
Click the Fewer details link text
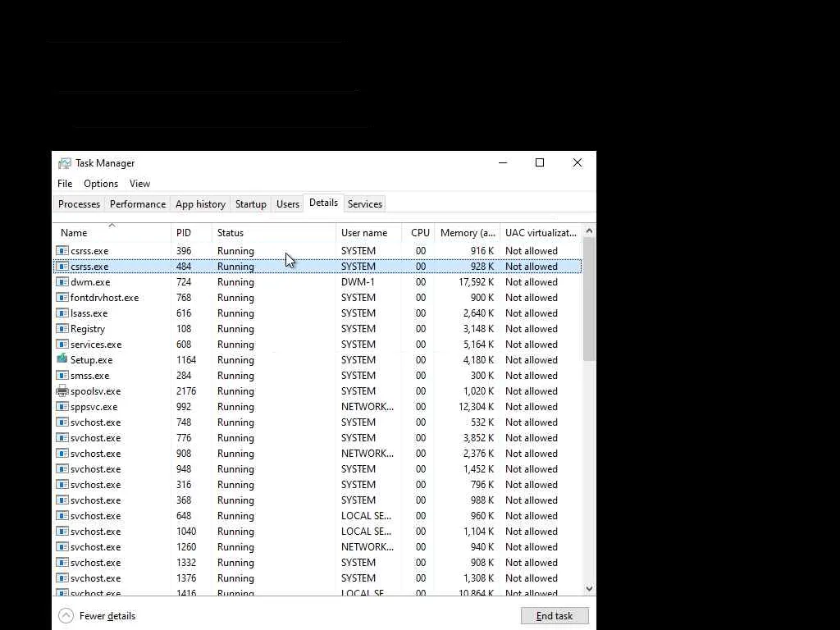(107, 616)
